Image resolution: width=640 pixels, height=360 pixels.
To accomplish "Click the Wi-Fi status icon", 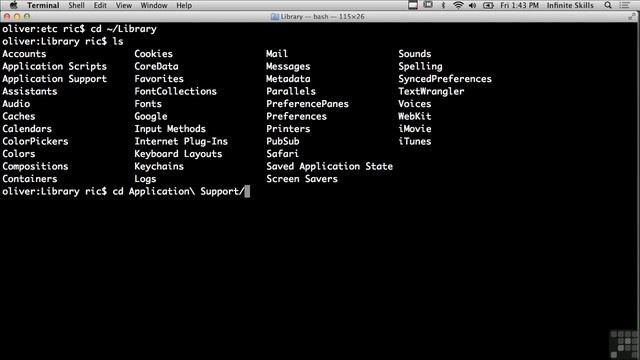I will [x=458, y=5].
